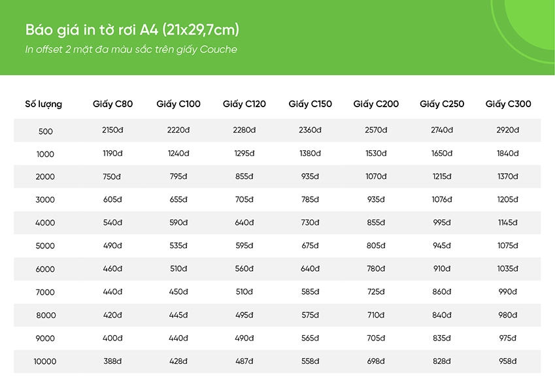
Task: Select the 5000 quantity row label
Action: tap(45, 246)
